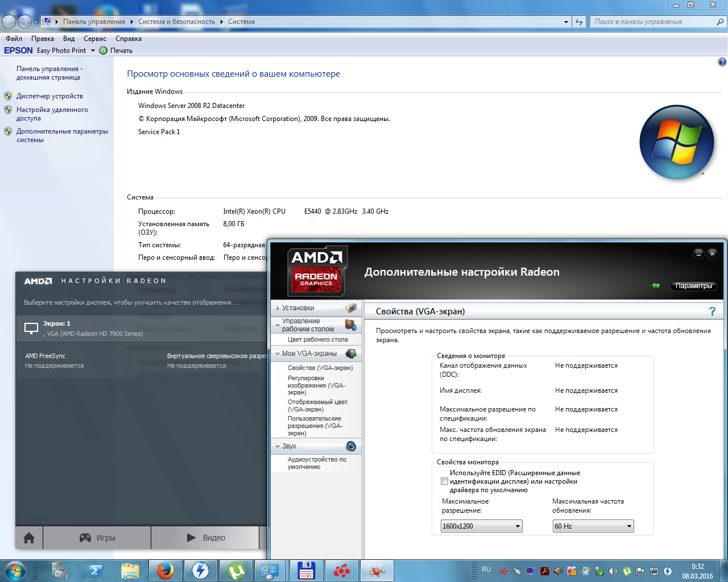Open the Видео (Video) tab
This screenshot has height=582, width=728.
click(x=206, y=538)
